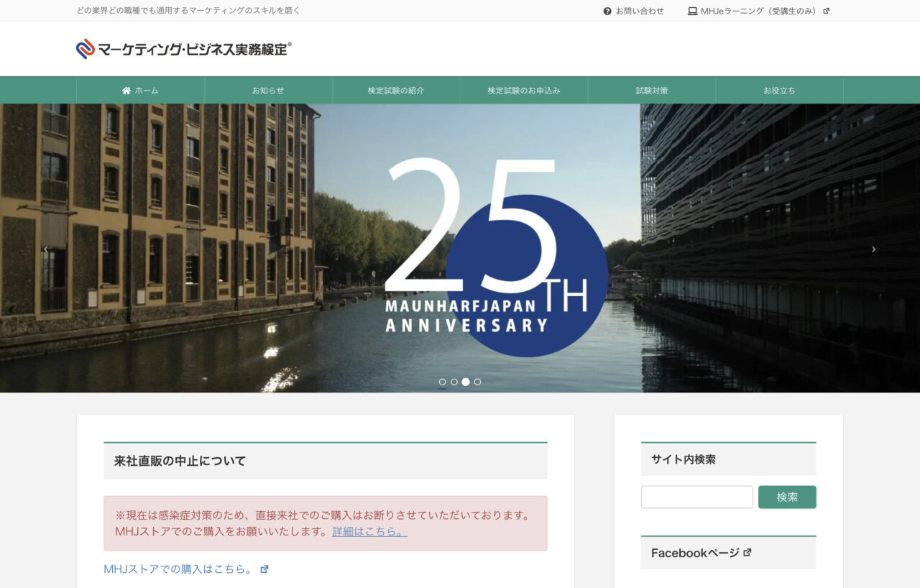Open the 検定試験の紹介 menu item
The image size is (920, 588).
coord(395,90)
